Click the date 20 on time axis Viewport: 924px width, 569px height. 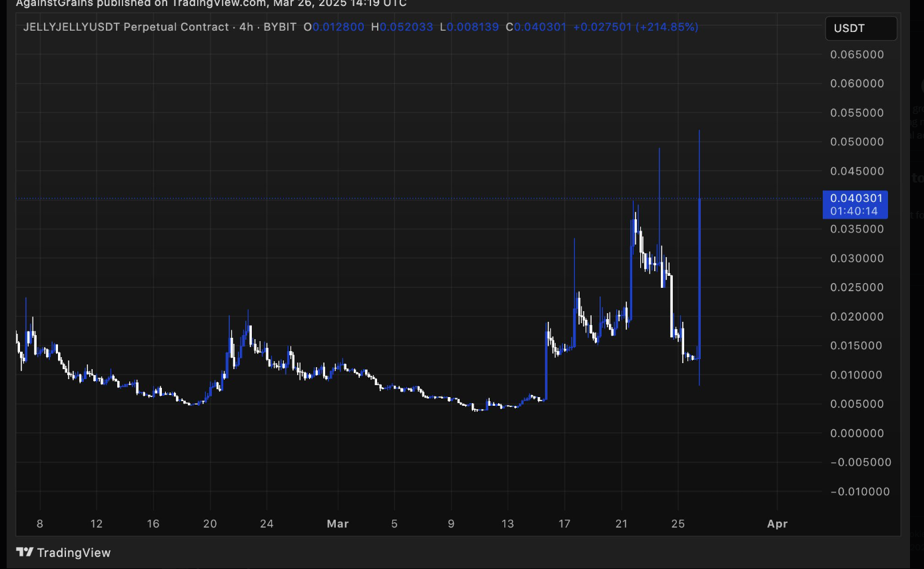pos(210,524)
